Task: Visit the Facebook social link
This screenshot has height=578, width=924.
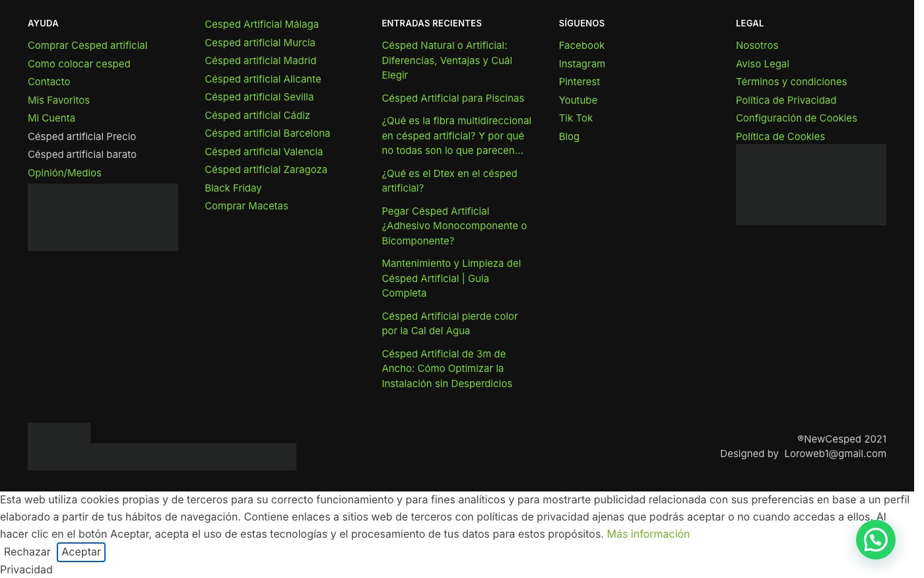Action: 581,46
